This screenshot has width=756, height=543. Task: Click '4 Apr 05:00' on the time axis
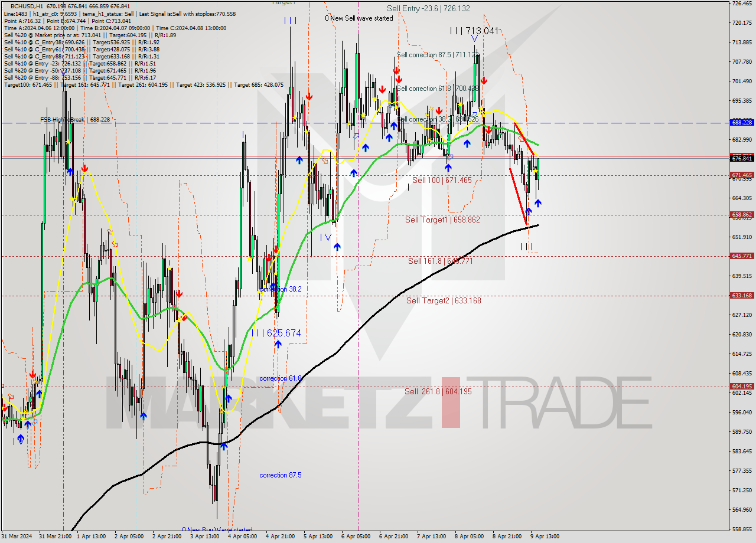pyautogui.click(x=242, y=537)
